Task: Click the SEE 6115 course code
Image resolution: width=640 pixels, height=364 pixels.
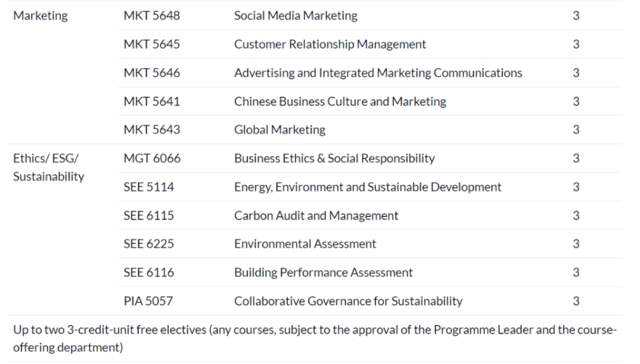Action: click(x=149, y=216)
